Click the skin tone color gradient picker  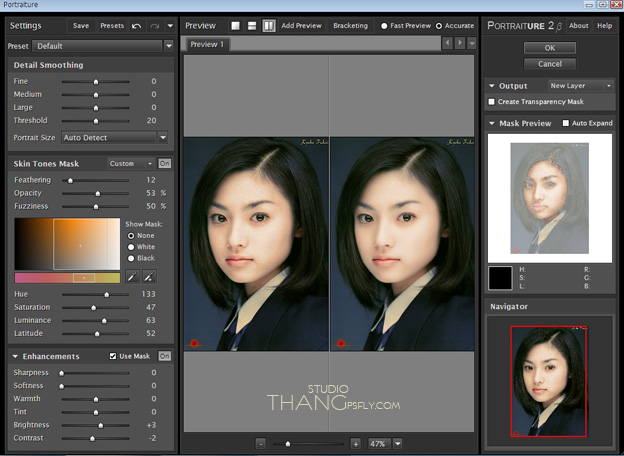(x=67, y=244)
